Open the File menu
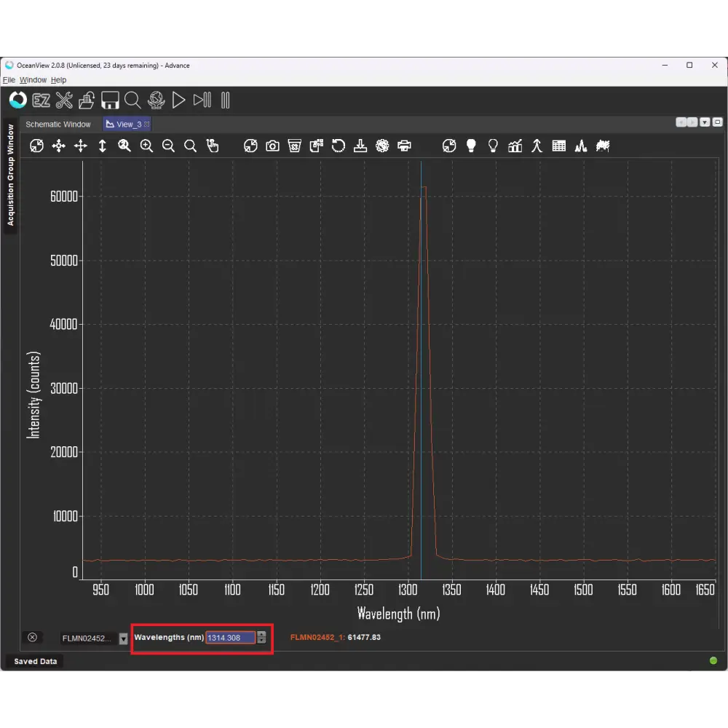Image resolution: width=728 pixels, height=728 pixels. [9, 80]
